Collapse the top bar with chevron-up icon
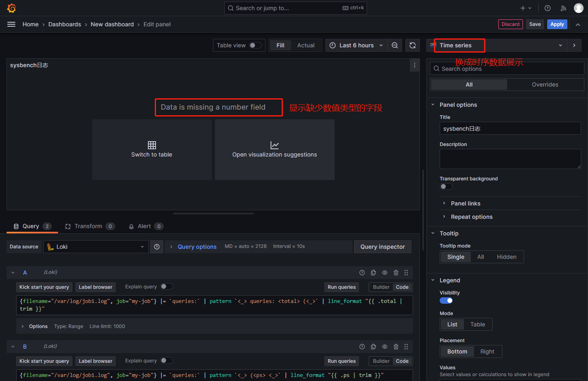Image resolution: width=588 pixels, height=381 pixels. click(x=578, y=24)
